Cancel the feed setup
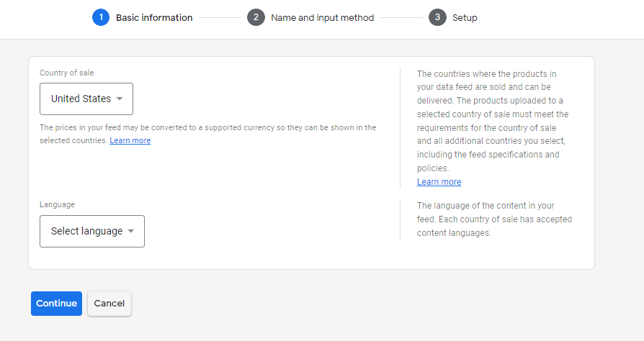Image resolution: width=644 pixels, height=341 pixels. 109,304
